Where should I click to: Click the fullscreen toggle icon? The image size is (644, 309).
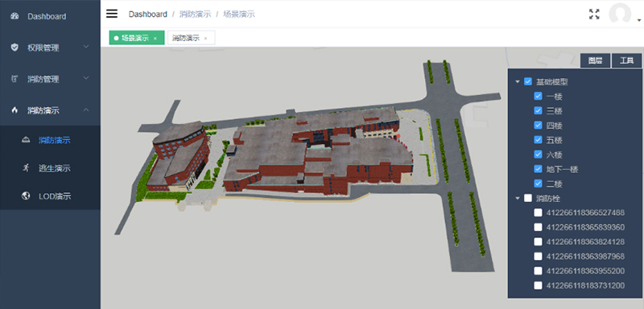[594, 14]
